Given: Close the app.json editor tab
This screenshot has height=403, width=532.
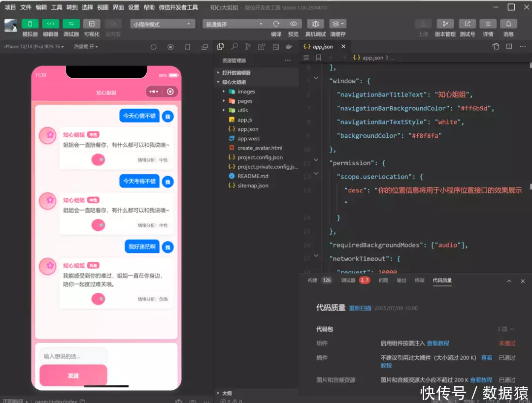Looking at the screenshot, I should (343, 46).
